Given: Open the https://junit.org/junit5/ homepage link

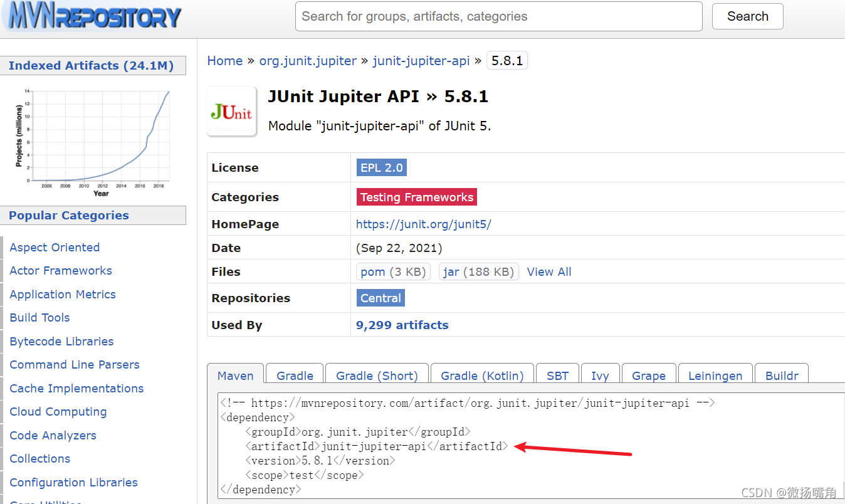Looking at the screenshot, I should pos(424,224).
